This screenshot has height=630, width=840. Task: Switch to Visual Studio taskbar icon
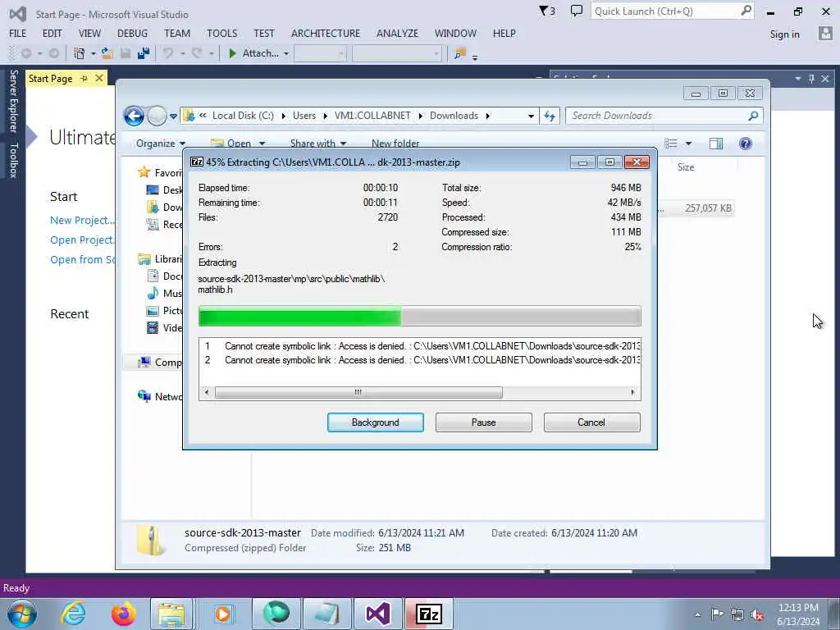pos(377,614)
